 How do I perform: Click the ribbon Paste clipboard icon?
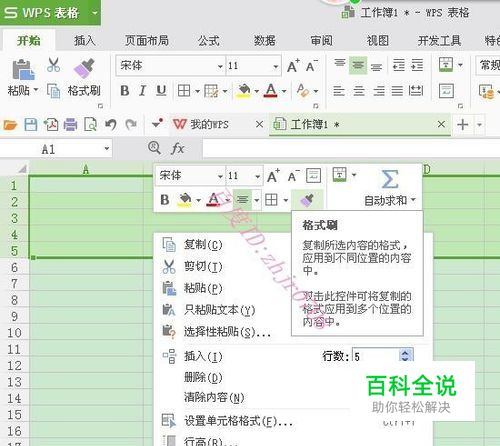[23, 69]
